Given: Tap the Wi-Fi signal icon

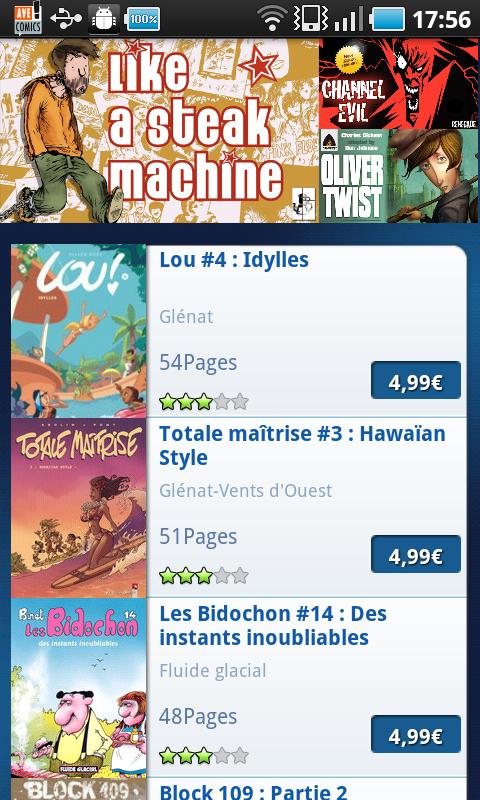Looking at the screenshot, I should pos(272,18).
